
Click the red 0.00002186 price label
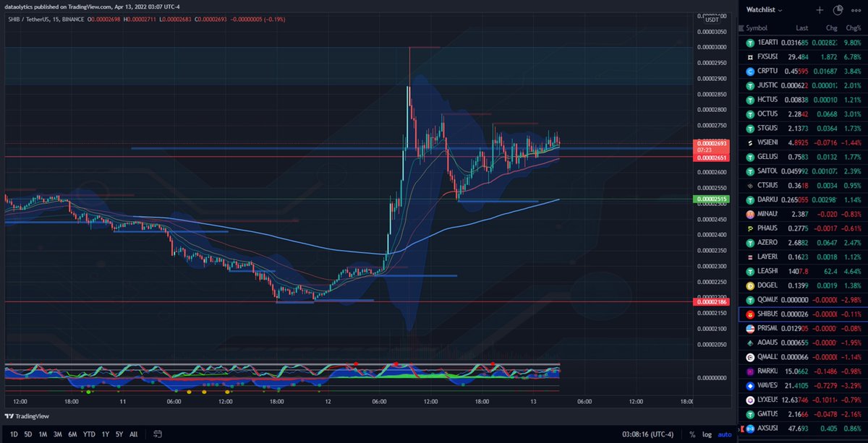(710, 301)
